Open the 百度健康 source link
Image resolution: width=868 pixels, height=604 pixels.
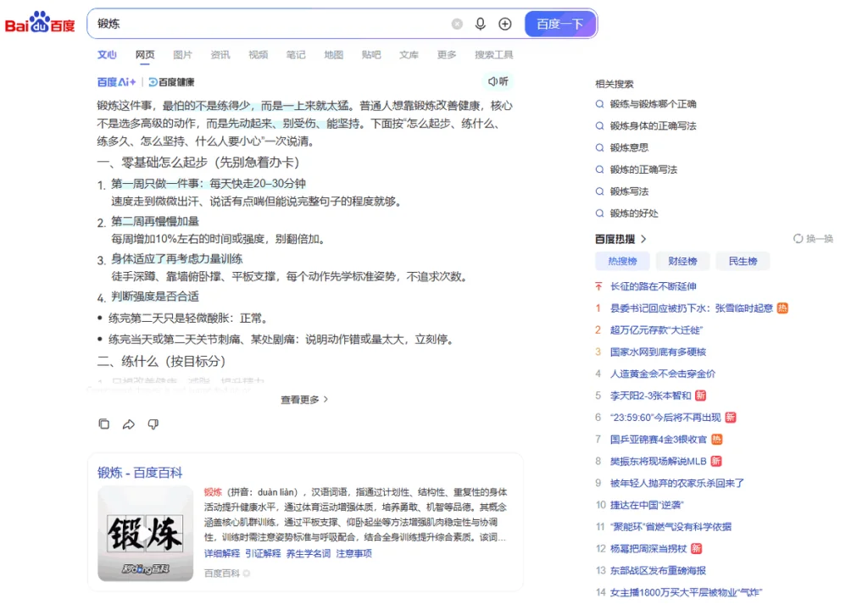point(171,82)
